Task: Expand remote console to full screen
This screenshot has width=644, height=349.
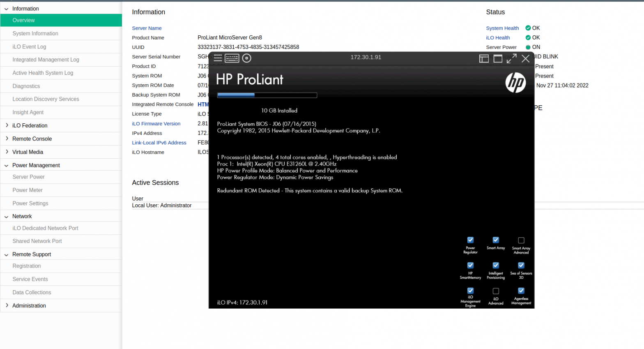Action: (511, 58)
